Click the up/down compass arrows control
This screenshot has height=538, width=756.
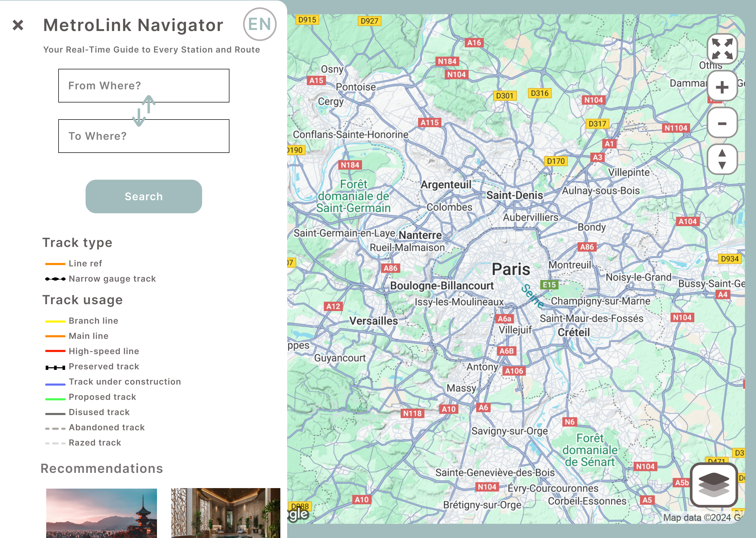pyautogui.click(x=722, y=159)
